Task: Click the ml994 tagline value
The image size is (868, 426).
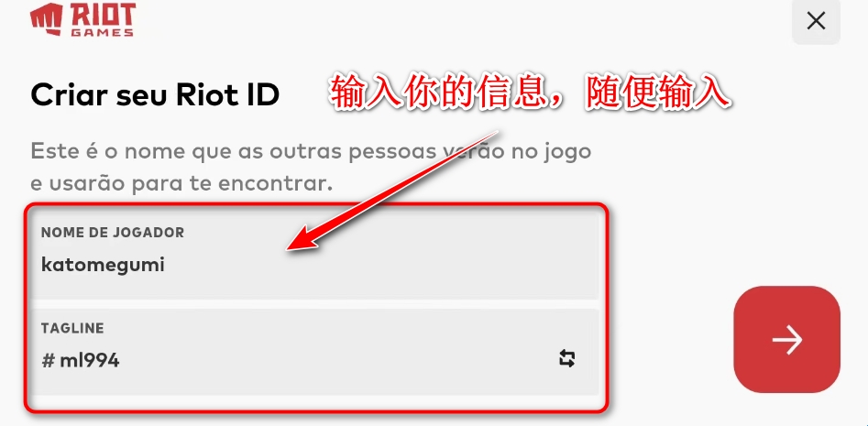Action: 90,361
